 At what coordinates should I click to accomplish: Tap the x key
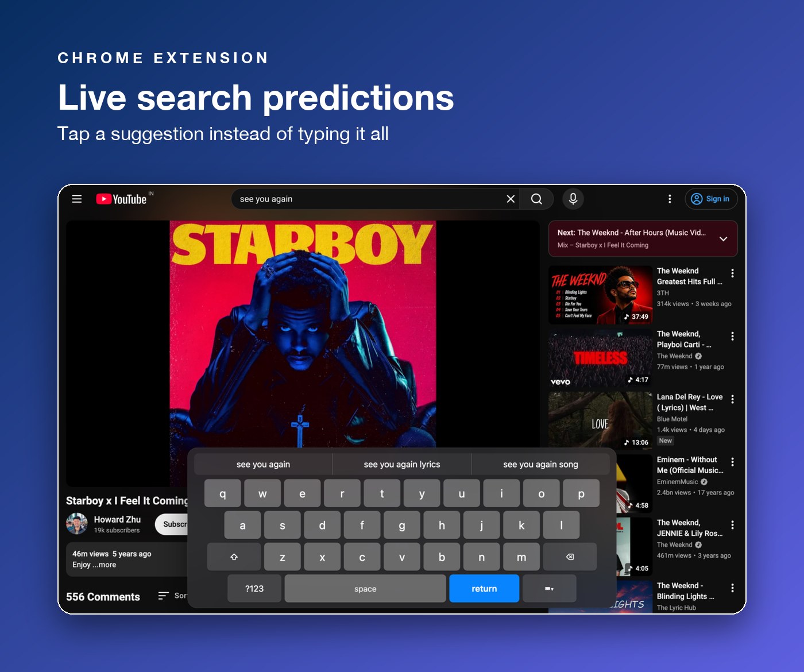[x=322, y=557]
